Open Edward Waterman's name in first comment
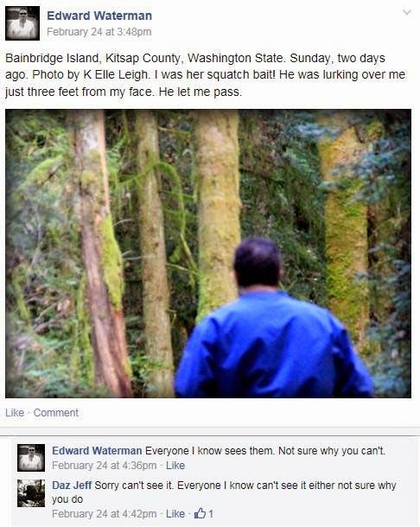Image resolution: width=420 pixels, height=527 pixels. 97,450
